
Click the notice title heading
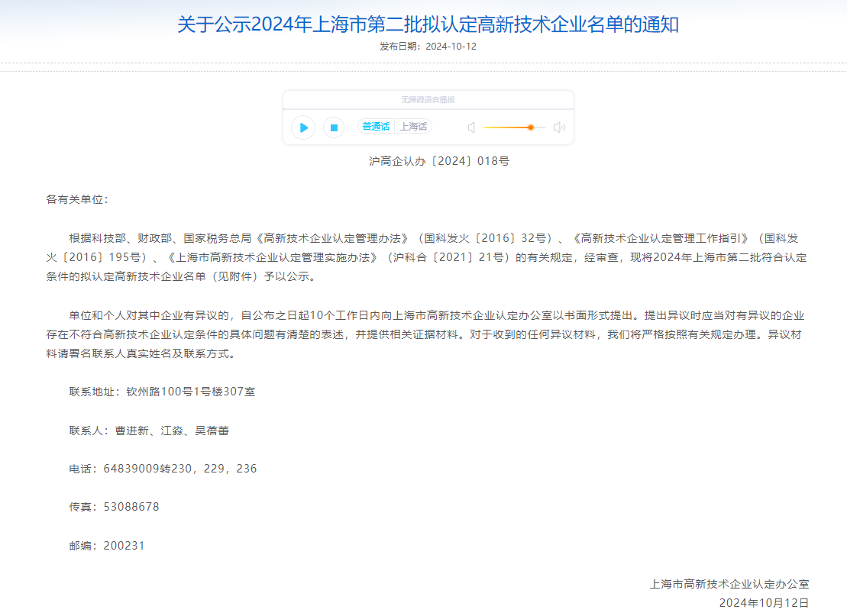(x=428, y=24)
